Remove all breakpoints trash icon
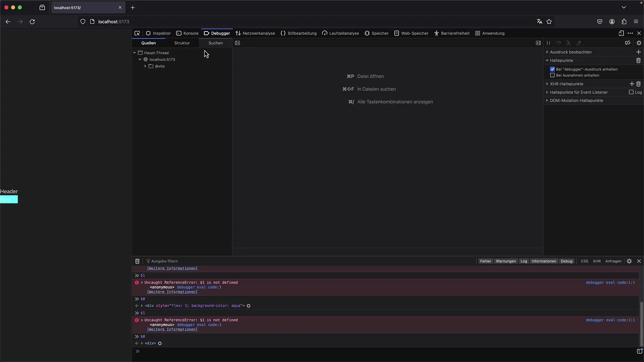The width and height of the screenshot is (644, 362). click(x=638, y=60)
